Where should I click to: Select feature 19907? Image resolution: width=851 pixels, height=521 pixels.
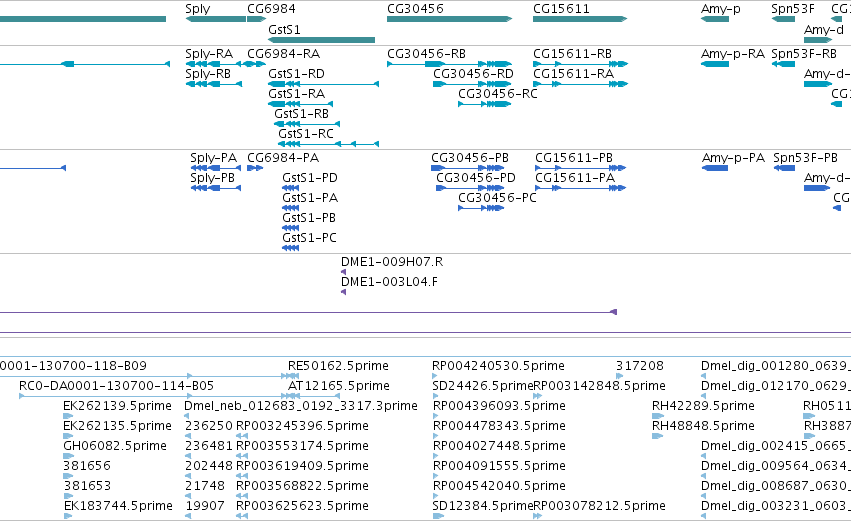[205, 506]
